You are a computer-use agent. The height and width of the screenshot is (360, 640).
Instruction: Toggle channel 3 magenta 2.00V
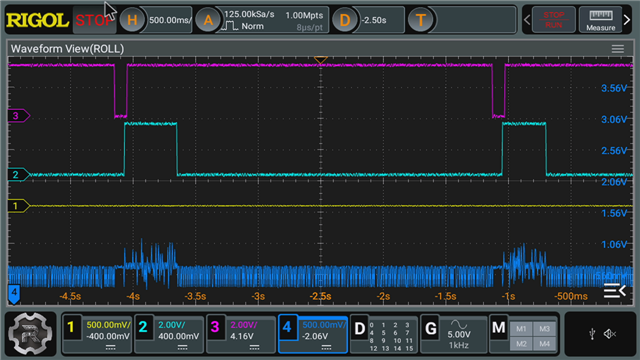click(x=241, y=334)
